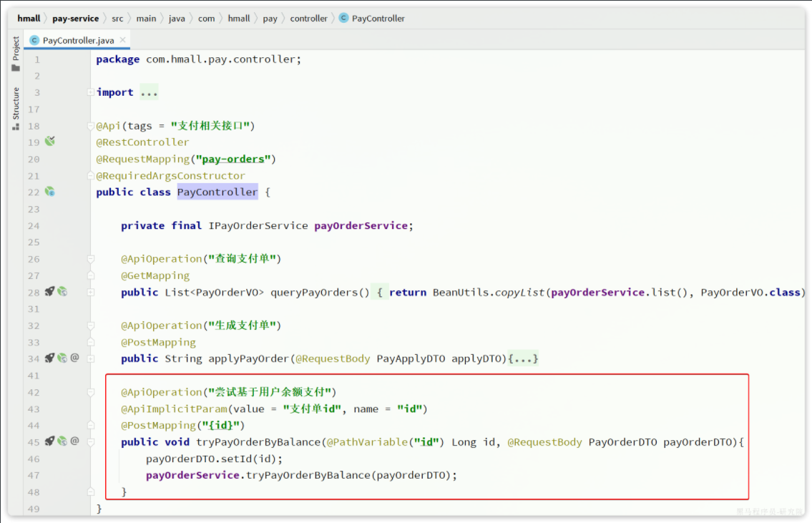Expand the collapsed import ellipsis on line 3
This screenshot has width=812, height=523.
coord(149,93)
